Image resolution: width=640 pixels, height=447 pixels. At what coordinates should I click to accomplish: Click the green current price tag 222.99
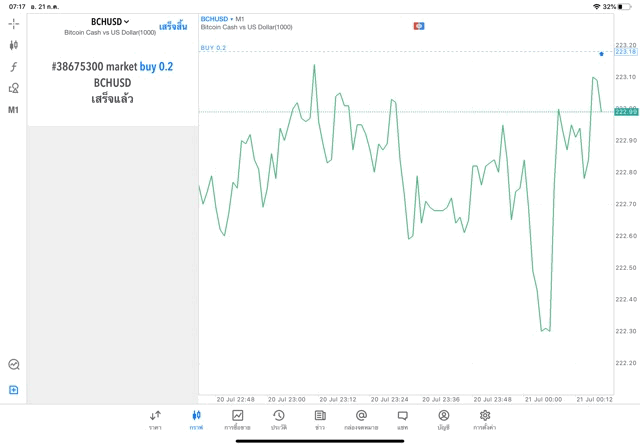626,112
